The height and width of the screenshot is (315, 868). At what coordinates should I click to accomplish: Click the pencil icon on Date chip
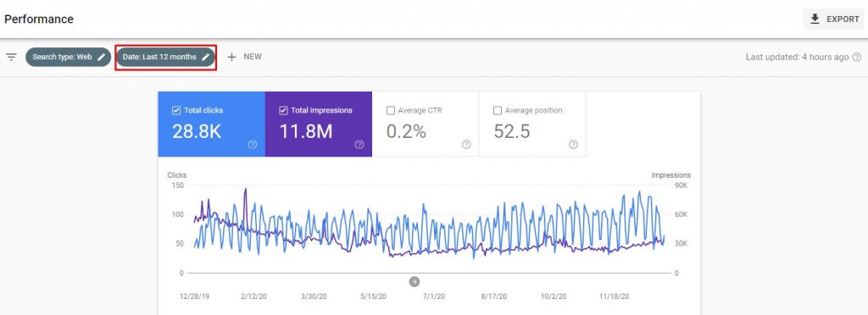pyautogui.click(x=205, y=57)
